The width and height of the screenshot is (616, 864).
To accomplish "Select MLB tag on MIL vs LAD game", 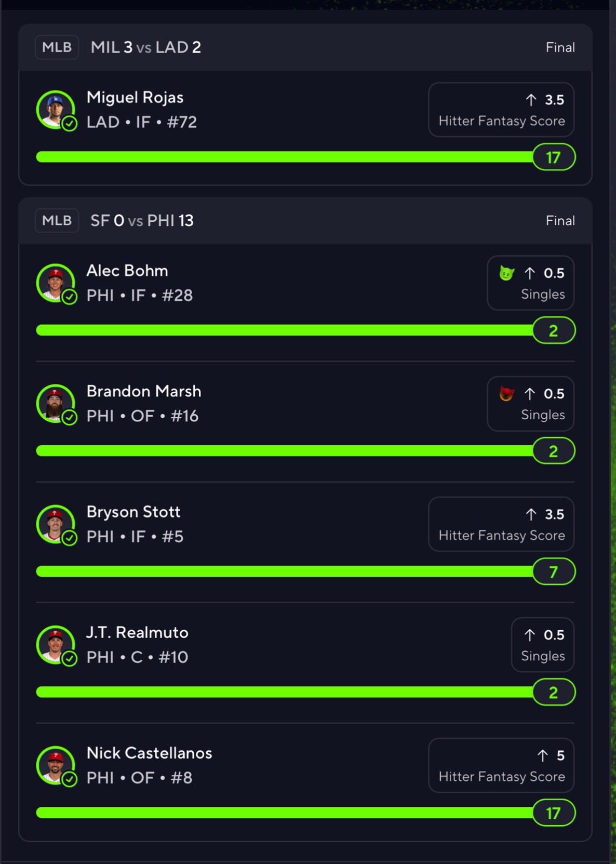I will 57,47.
